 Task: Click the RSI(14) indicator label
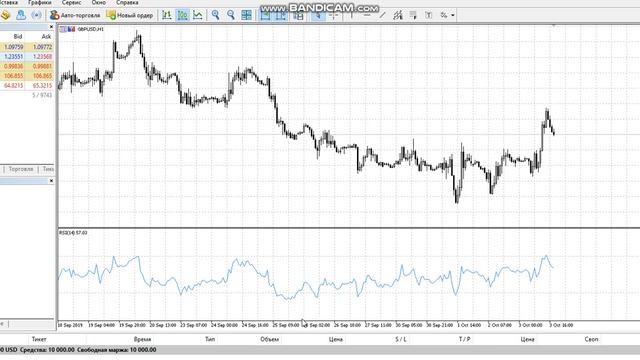pos(73,233)
